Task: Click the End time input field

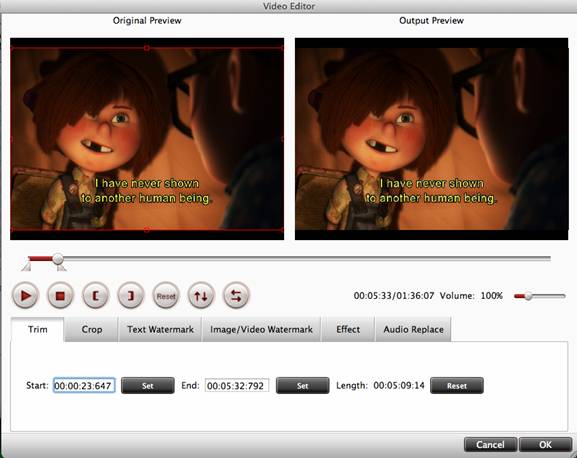Action: (x=237, y=386)
